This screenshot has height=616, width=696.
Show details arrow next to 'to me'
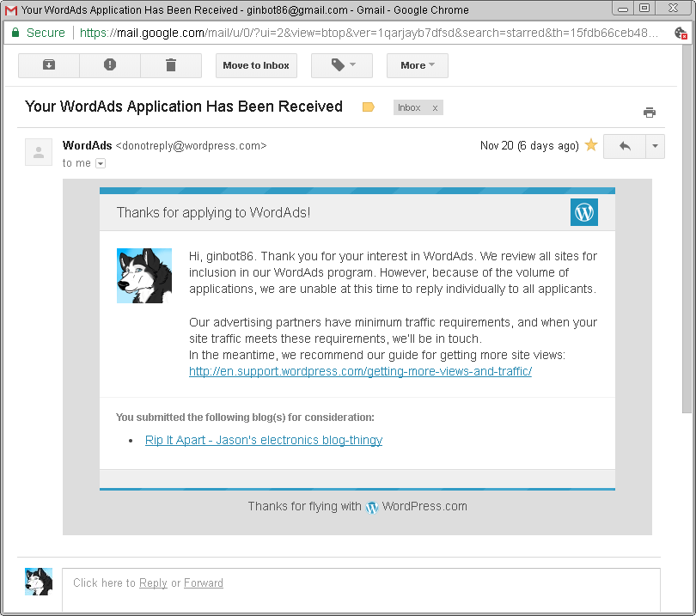coord(101,163)
